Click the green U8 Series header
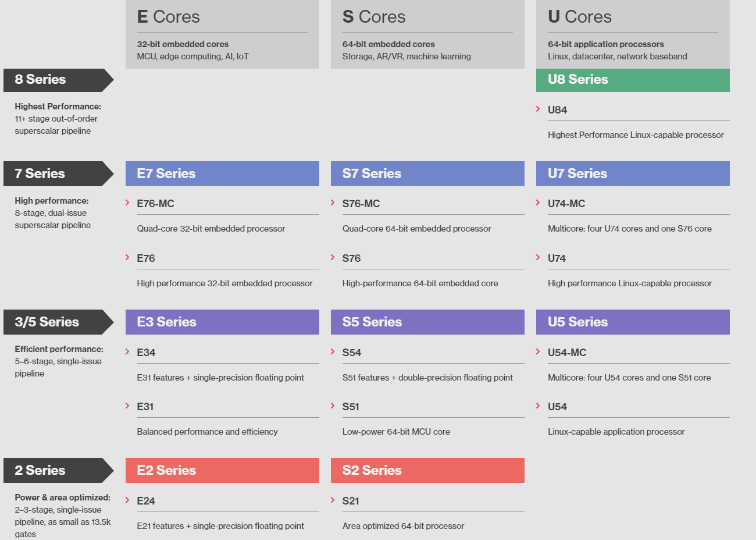This screenshot has height=540, width=756. [x=632, y=80]
